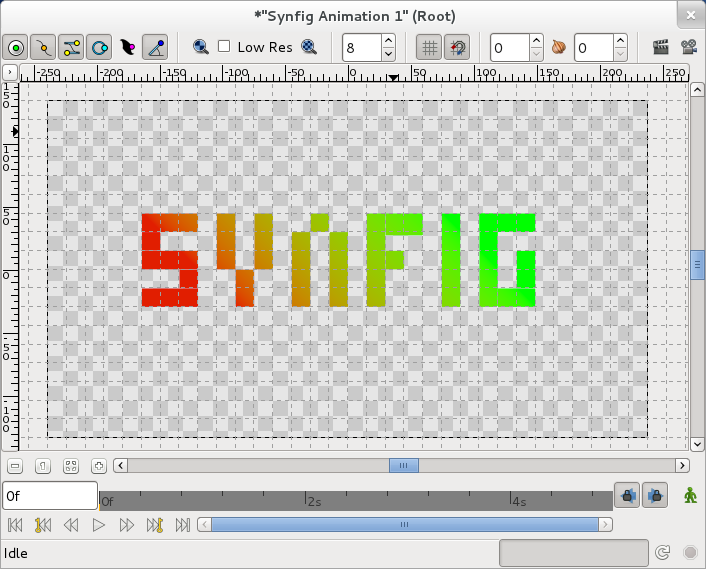Click the 2s mark on the timeline
The image size is (706, 569).
coord(314,501)
